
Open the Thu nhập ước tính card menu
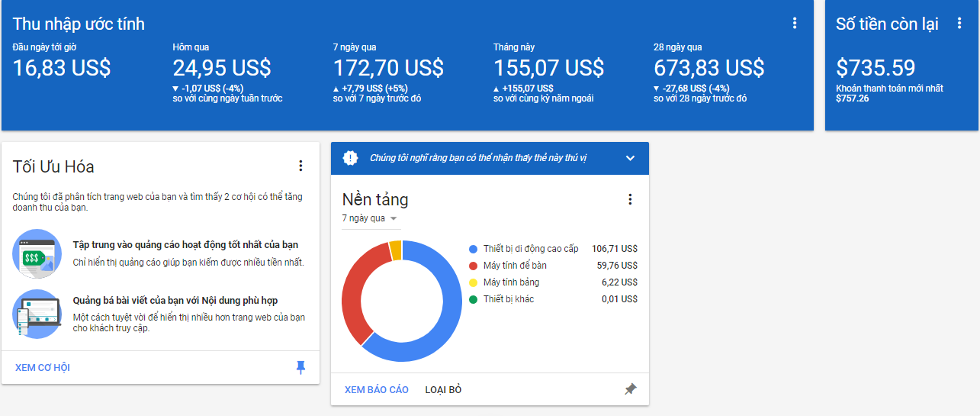point(795,24)
